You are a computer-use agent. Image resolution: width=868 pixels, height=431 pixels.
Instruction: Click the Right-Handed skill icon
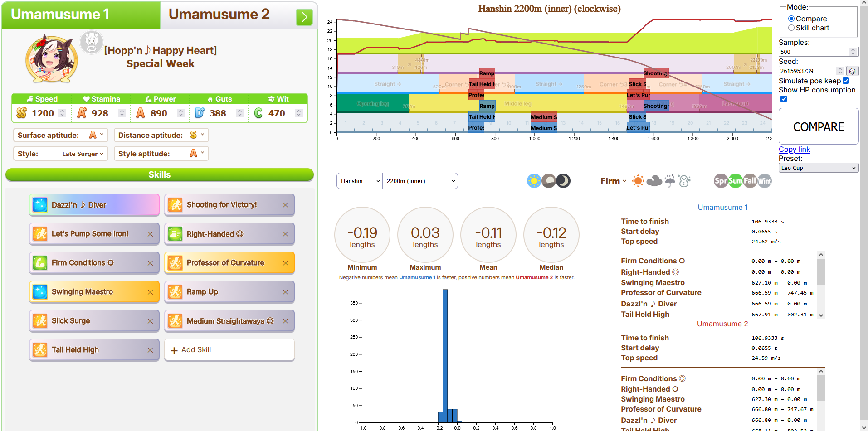175,234
